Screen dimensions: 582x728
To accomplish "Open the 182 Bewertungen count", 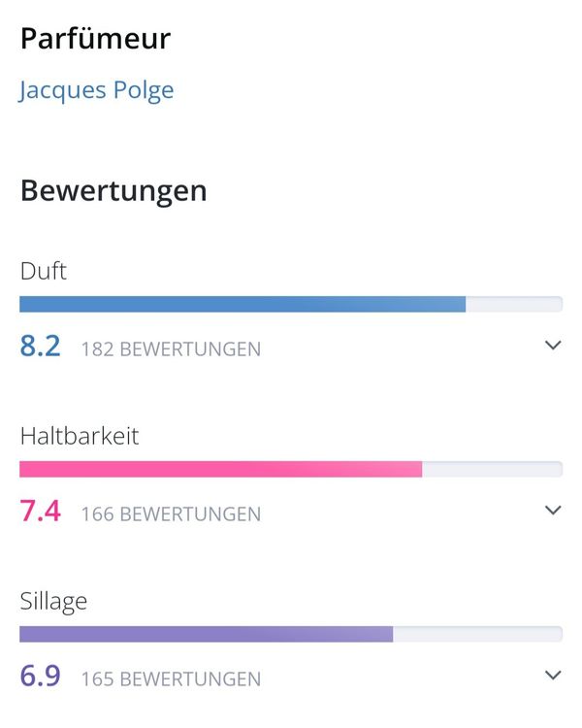I will point(171,348).
